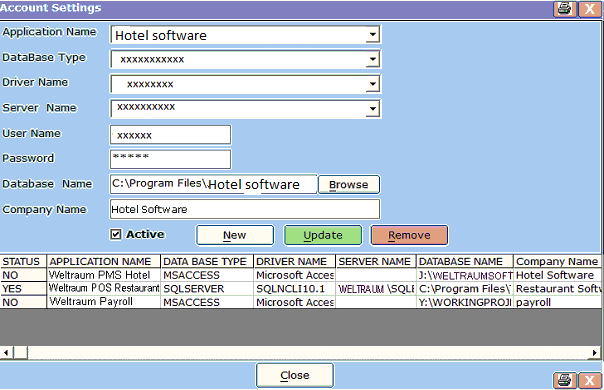
Task: Click the Close button
Action: tap(295, 375)
